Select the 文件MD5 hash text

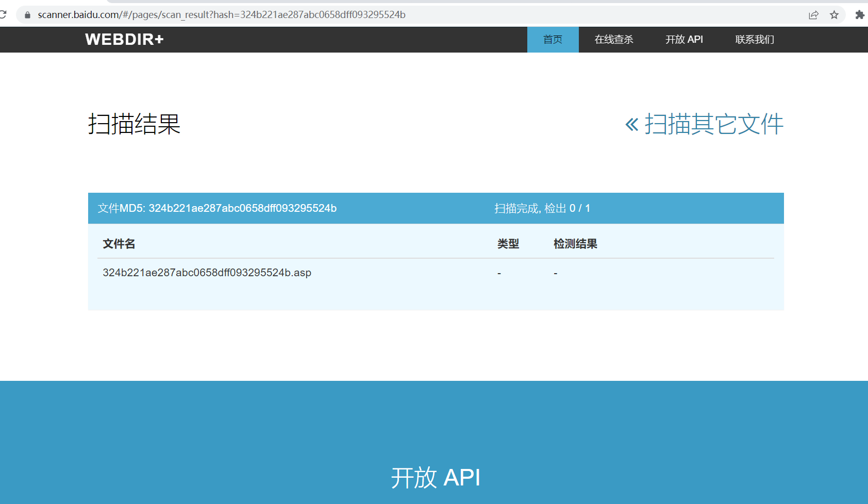click(x=217, y=208)
